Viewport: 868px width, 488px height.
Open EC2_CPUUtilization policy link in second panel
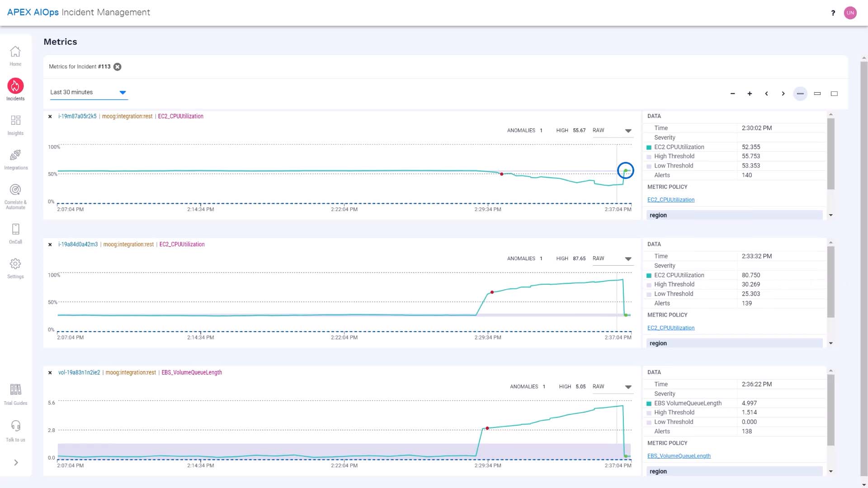671,328
